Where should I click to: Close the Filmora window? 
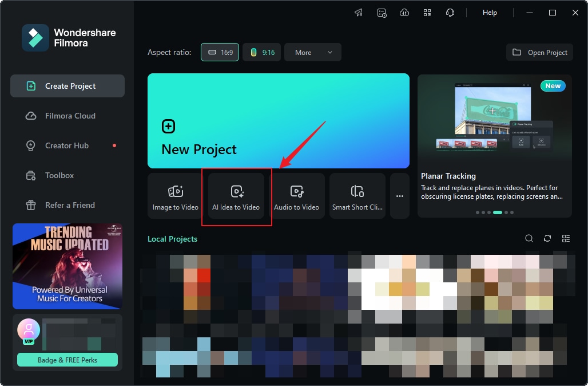(x=575, y=13)
